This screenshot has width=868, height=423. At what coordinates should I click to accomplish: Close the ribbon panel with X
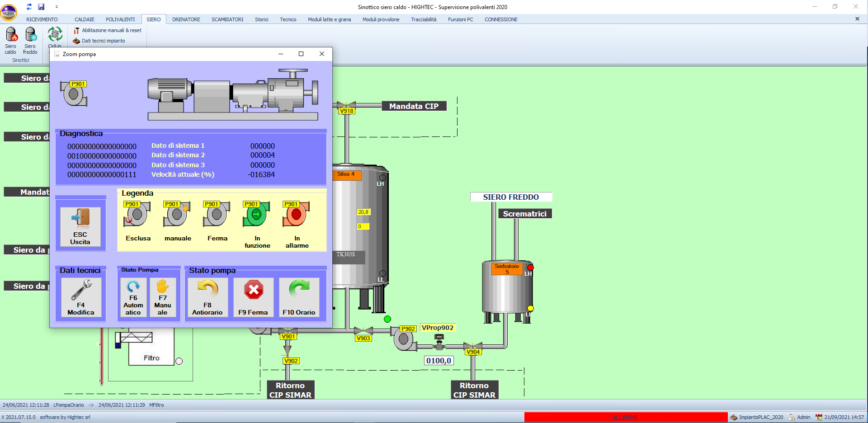pyautogui.click(x=857, y=19)
